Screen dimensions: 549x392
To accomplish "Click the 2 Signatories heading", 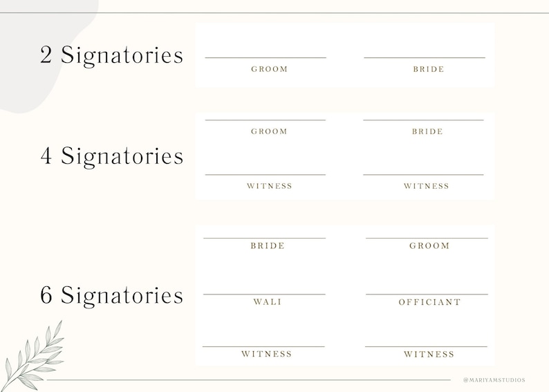I will pos(112,55).
